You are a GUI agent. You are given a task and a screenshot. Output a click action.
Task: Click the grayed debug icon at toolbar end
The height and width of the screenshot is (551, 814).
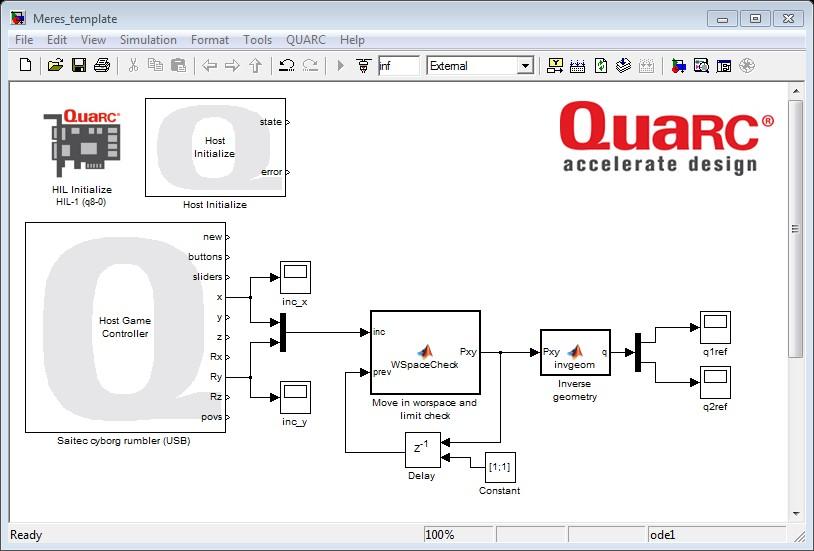747,65
